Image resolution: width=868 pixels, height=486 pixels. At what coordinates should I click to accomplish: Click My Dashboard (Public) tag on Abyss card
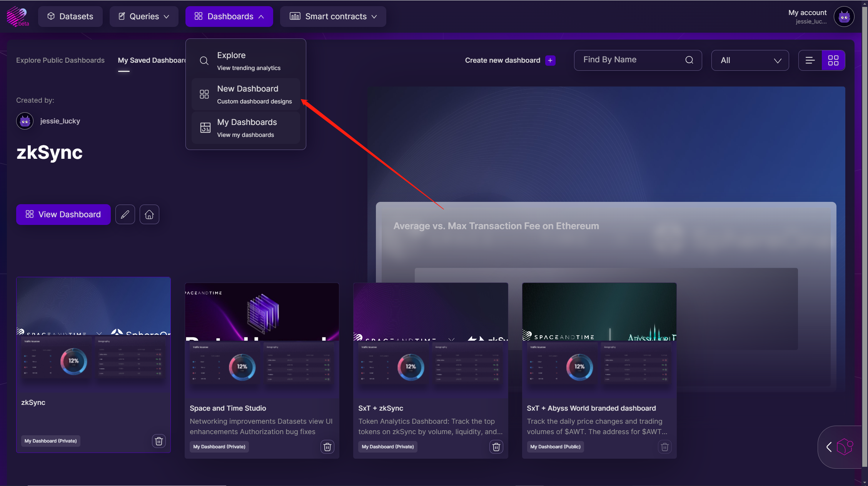[x=555, y=447]
